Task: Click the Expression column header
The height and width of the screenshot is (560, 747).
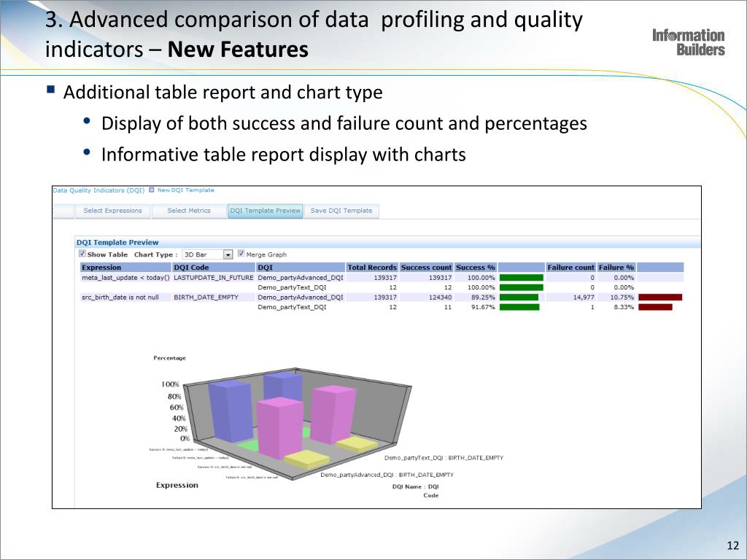Action: [x=101, y=268]
